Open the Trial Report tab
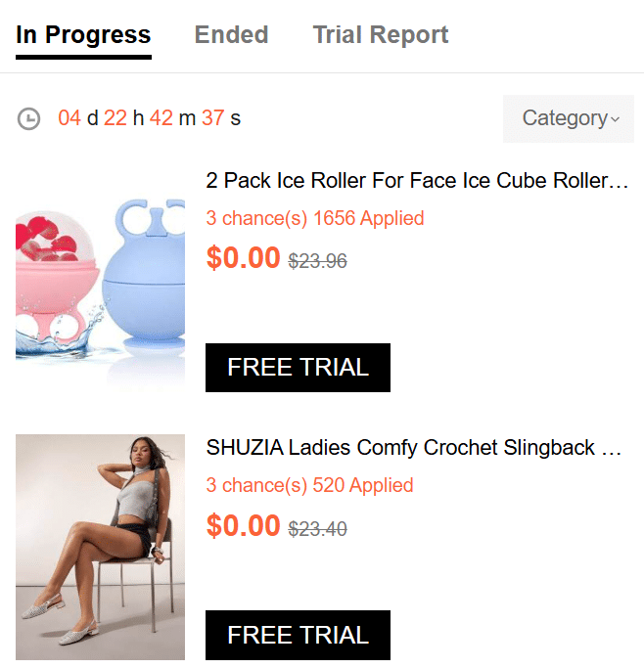 (x=380, y=35)
